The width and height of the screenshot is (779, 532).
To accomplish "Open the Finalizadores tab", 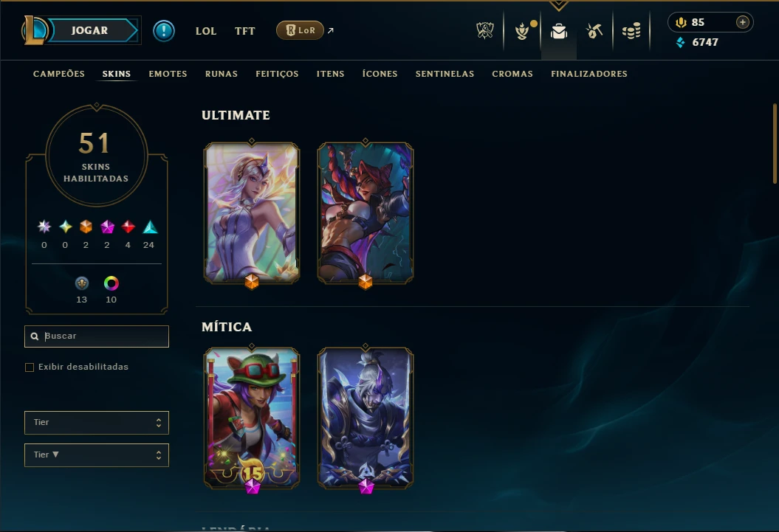I will click(588, 74).
